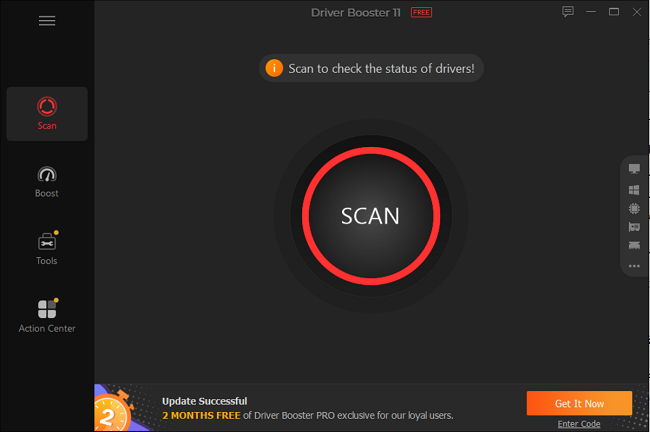The height and width of the screenshot is (432, 650).
Task: Go to Action Center
Action: click(x=47, y=316)
